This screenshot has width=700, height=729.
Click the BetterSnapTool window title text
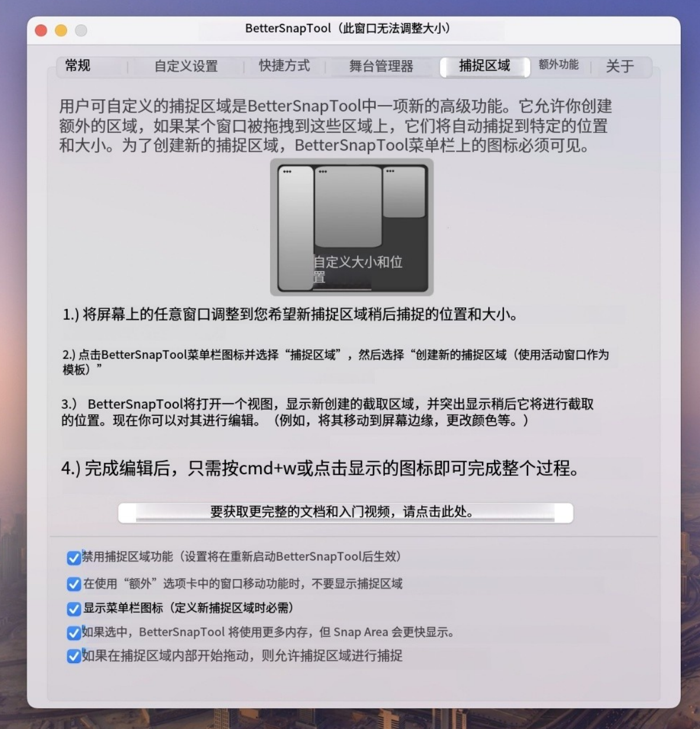coord(348,29)
